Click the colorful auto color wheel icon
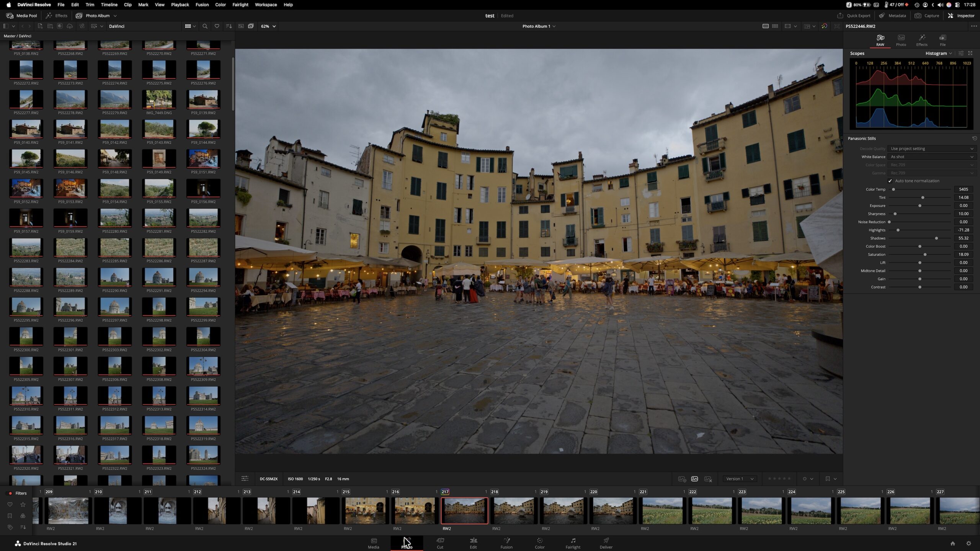Image resolution: width=980 pixels, height=551 pixels. (x=824, y=26)
